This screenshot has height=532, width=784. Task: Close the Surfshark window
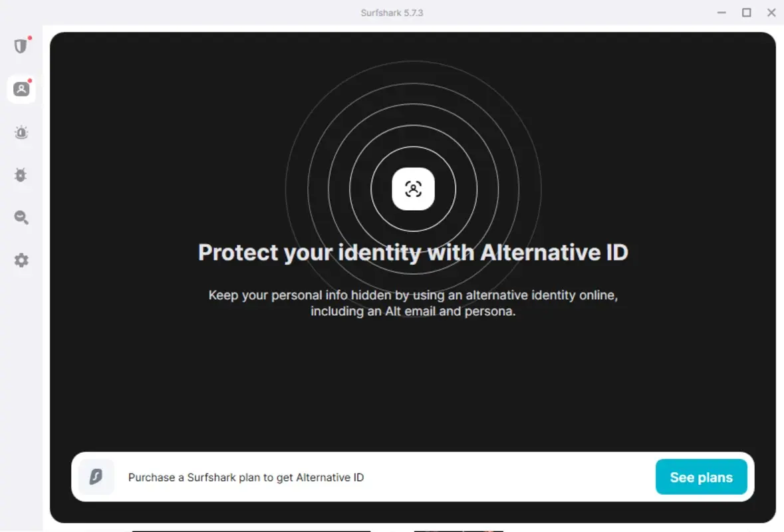[771, 12]
